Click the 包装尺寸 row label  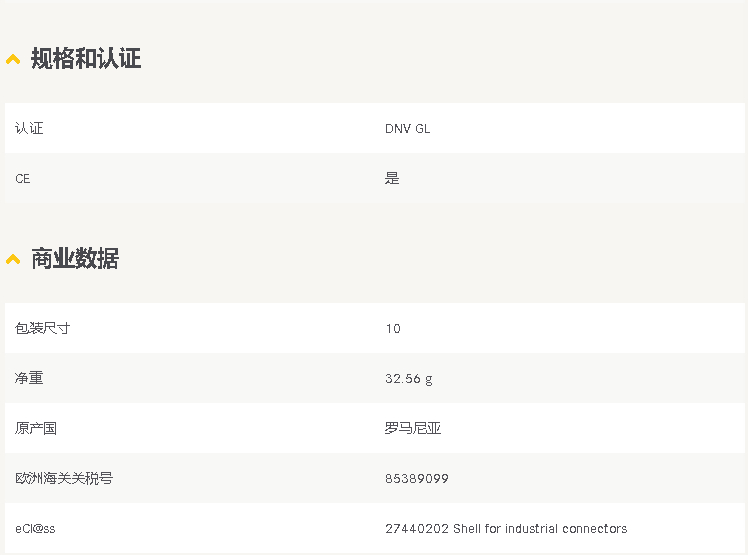tap(42, 328)
